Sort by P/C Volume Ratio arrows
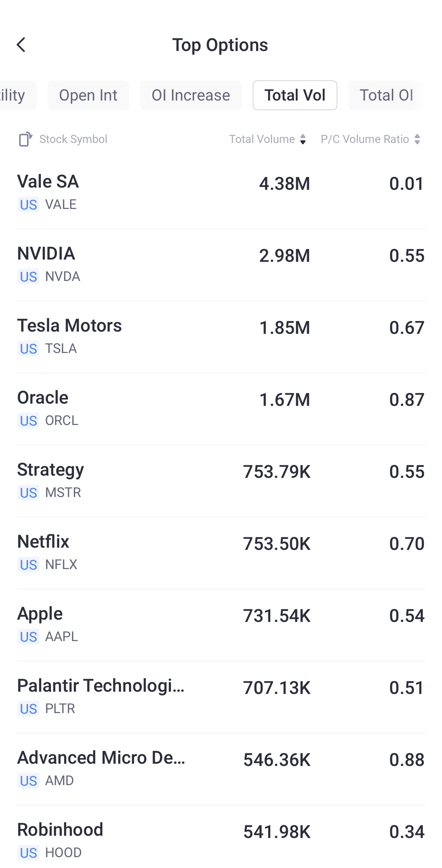 pyautogui.click(x=417, y=139)
